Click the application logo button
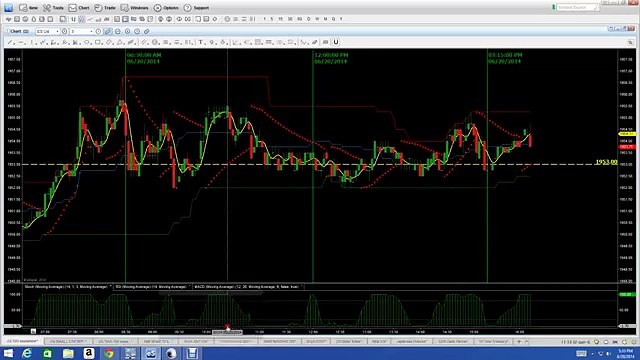The image size is (640, 360). [x=8, y=8]
